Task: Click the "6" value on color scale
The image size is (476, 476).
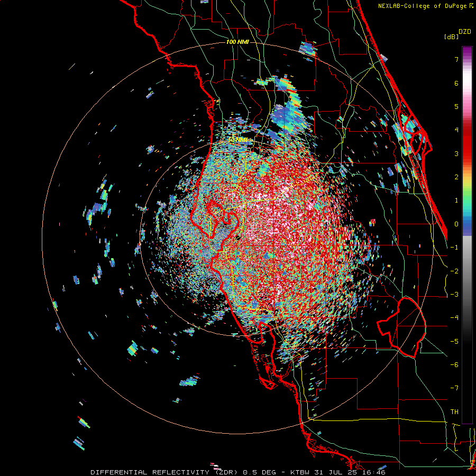Action: [x=456, y=83]
